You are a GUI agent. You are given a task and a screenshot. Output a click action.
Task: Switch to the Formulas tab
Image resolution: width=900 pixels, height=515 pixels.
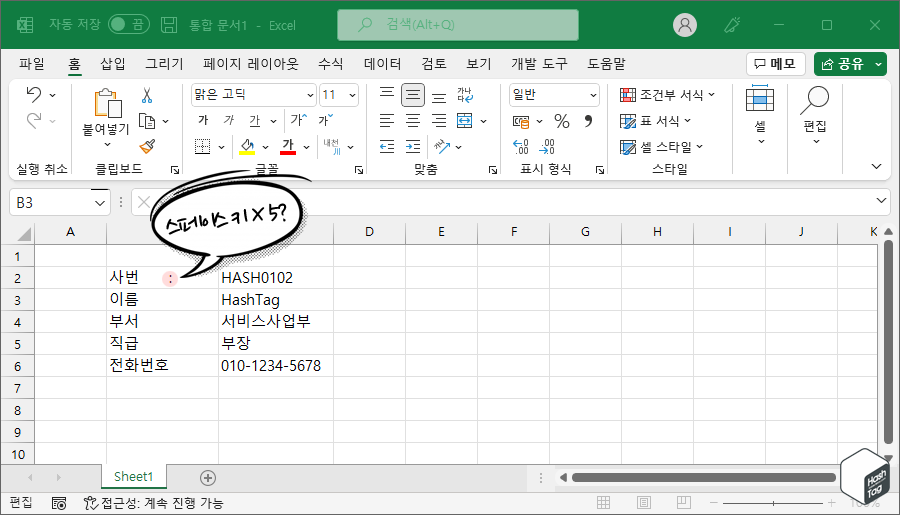pyautogui.click(x=331, y=64)
